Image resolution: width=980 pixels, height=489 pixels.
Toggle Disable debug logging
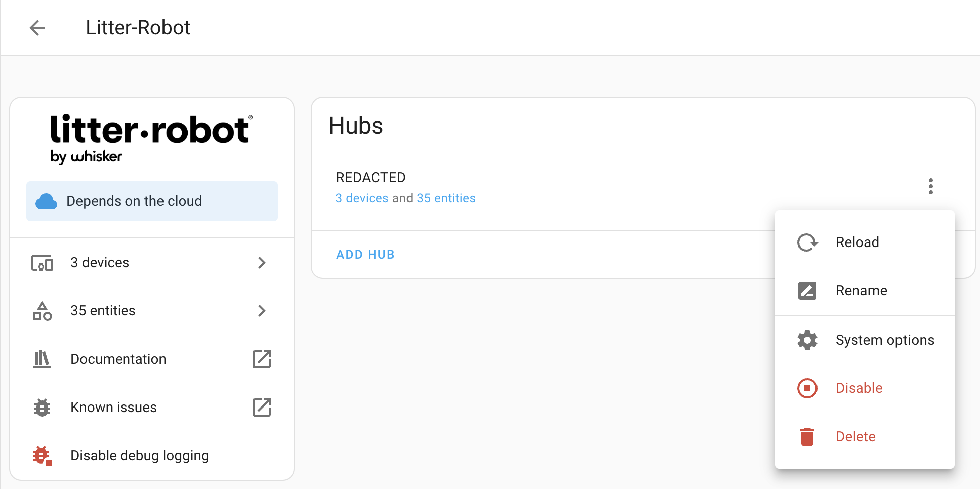pyautogui.click(x=139, y=456)
